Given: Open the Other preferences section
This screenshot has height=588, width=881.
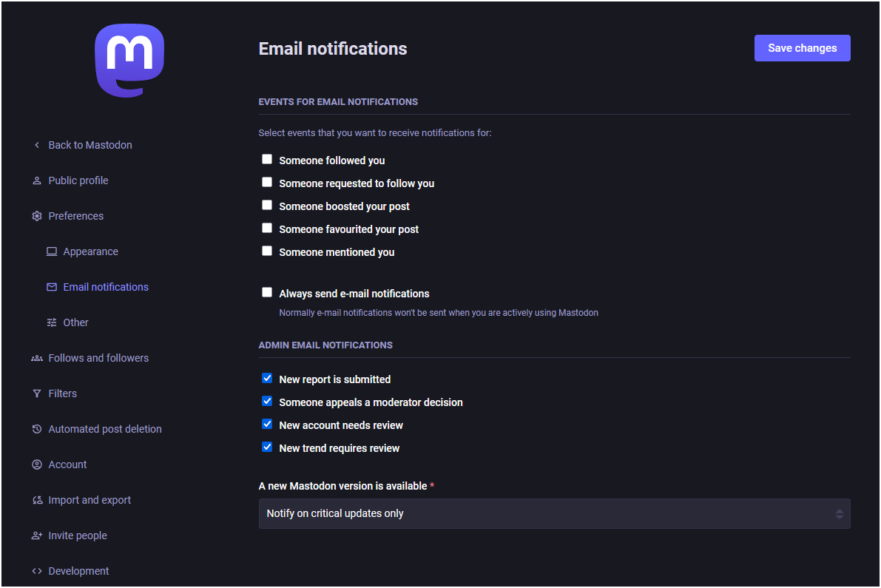Looking at the screenshot, I should (x=75, y=322).
